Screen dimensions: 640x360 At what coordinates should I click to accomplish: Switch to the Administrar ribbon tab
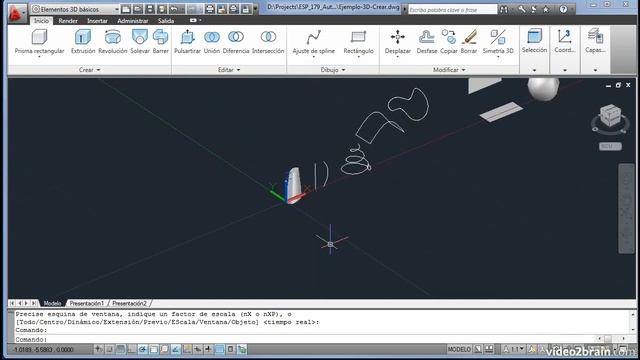click(x=133, y=21)
